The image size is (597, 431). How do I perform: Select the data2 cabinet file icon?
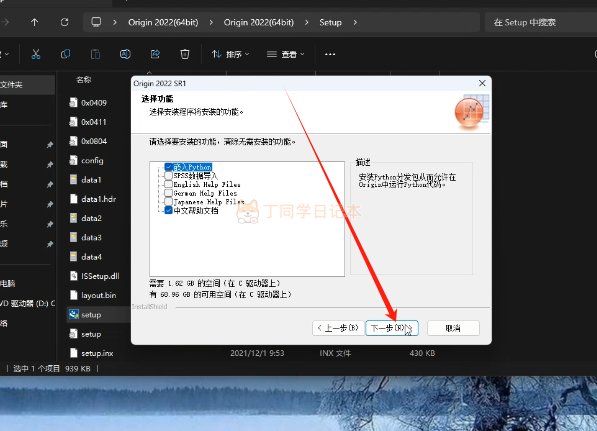[x=73, y=218]
